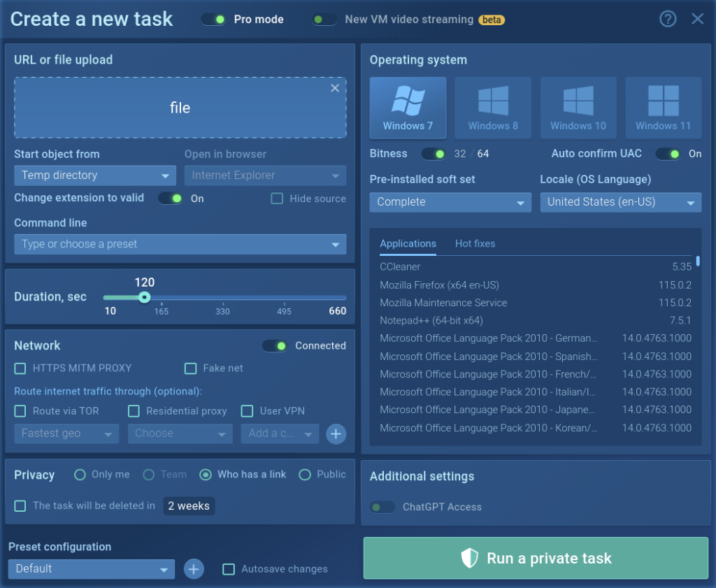Expand the Pre-installed soft set dropdown

(450, 202)
